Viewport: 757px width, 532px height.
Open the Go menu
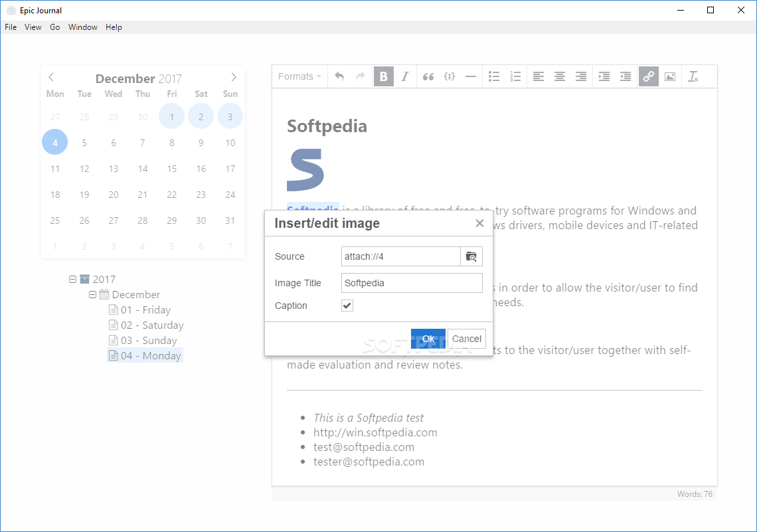coord(55,27)
